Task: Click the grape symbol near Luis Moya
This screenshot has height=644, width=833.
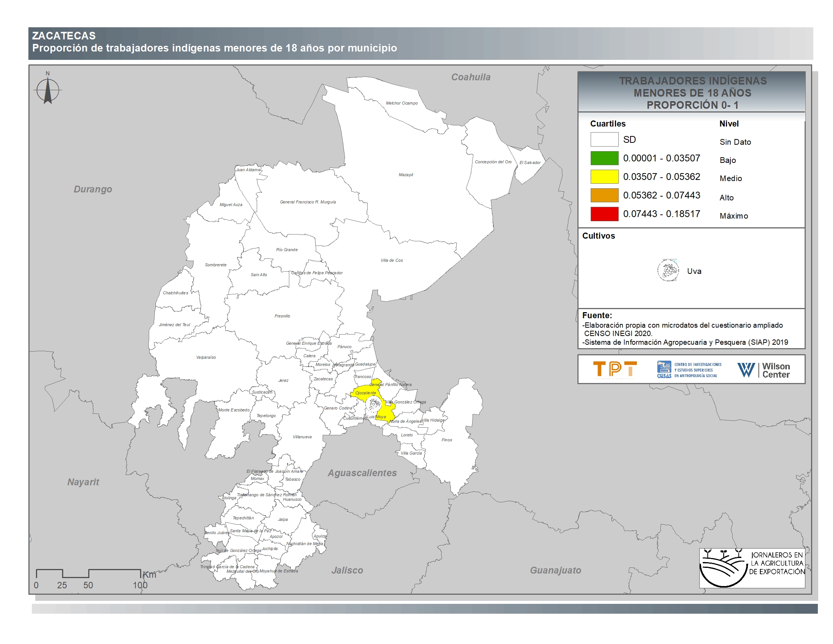Action: 374,404
